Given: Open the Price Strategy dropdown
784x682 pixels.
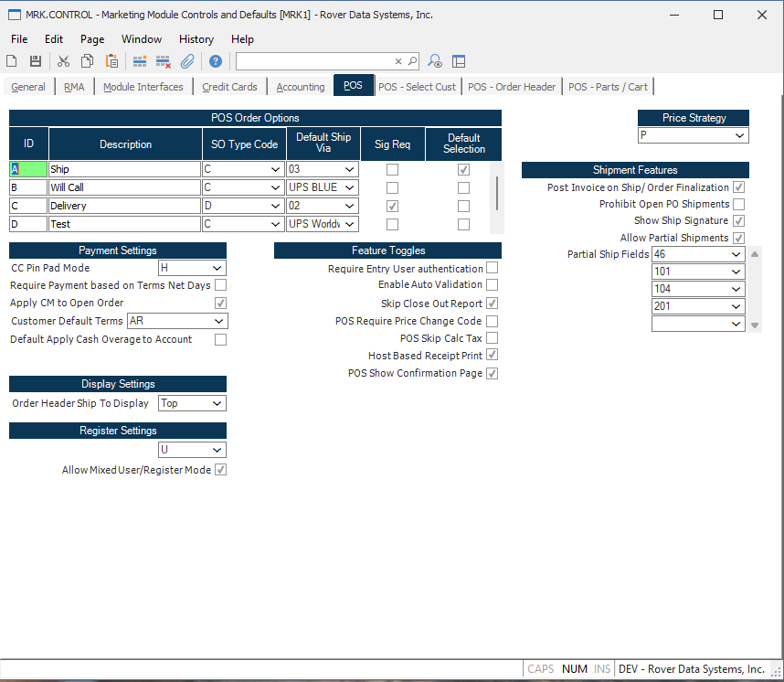Looking at the screenshot, I should coord(740,134).
